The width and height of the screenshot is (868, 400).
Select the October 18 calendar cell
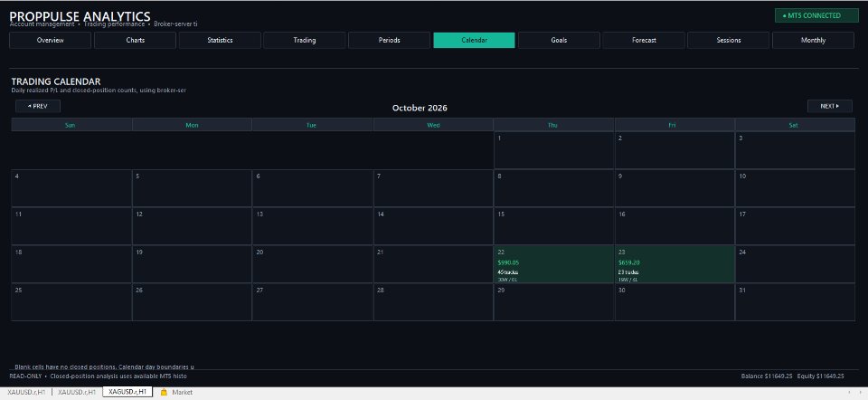[x=71, y=264]
